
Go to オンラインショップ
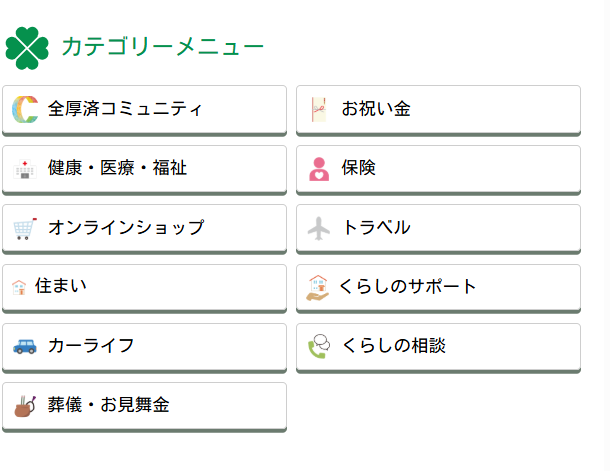(x=126, y=228)
